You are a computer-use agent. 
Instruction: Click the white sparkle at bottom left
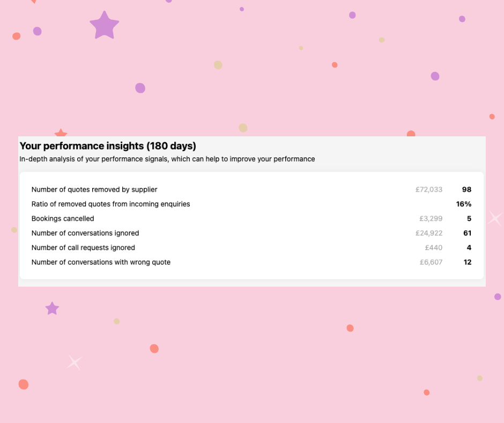(75, 362)
